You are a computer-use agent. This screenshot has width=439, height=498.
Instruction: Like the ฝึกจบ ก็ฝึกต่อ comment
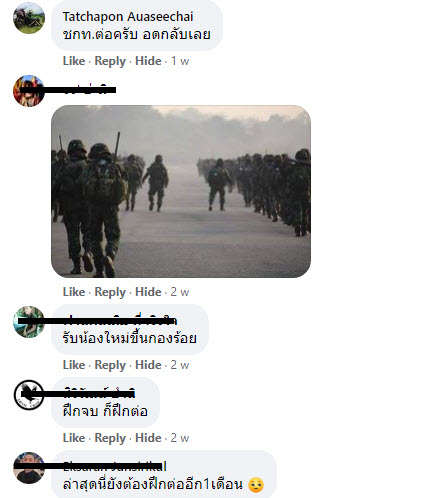tap(74, 438)
